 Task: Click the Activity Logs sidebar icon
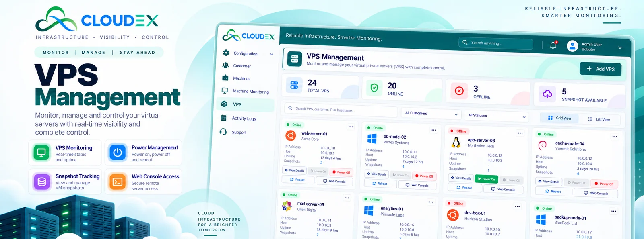tap(223, 118)
